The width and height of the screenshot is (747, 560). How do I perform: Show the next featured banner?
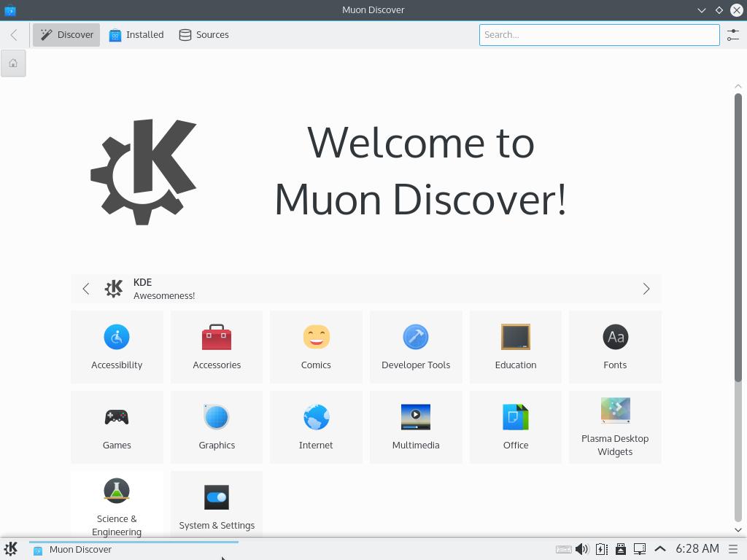[646, 289]
